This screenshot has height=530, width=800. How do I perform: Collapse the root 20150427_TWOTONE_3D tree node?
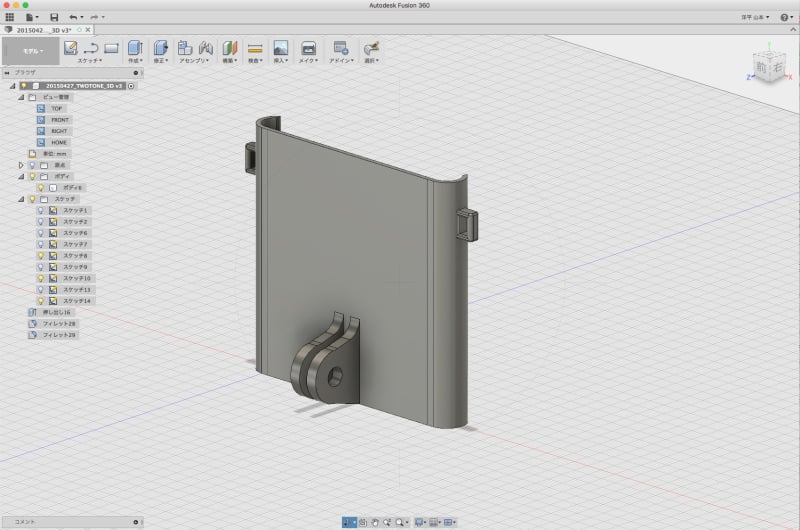click(12, 86)
